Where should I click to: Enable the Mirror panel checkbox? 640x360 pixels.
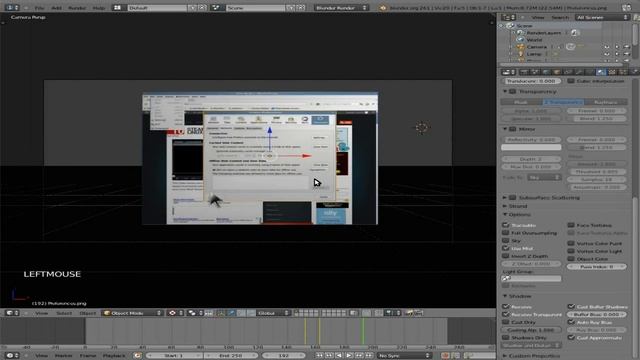513,129
